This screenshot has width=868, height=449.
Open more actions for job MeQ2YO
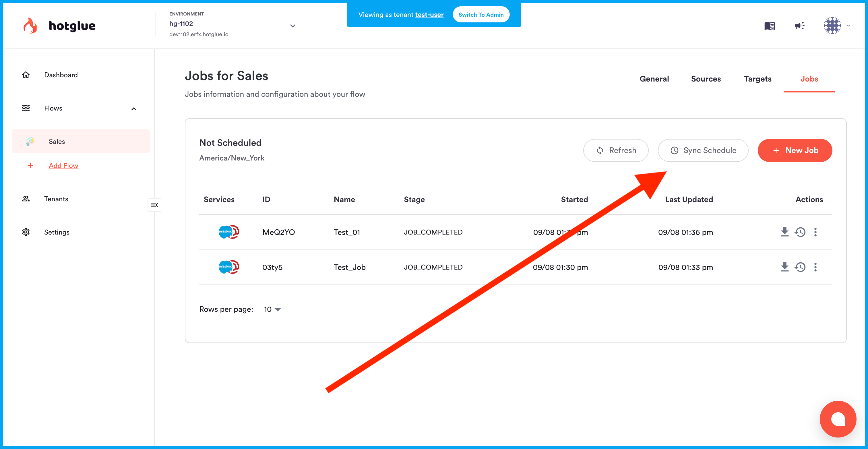click(815, 232)
